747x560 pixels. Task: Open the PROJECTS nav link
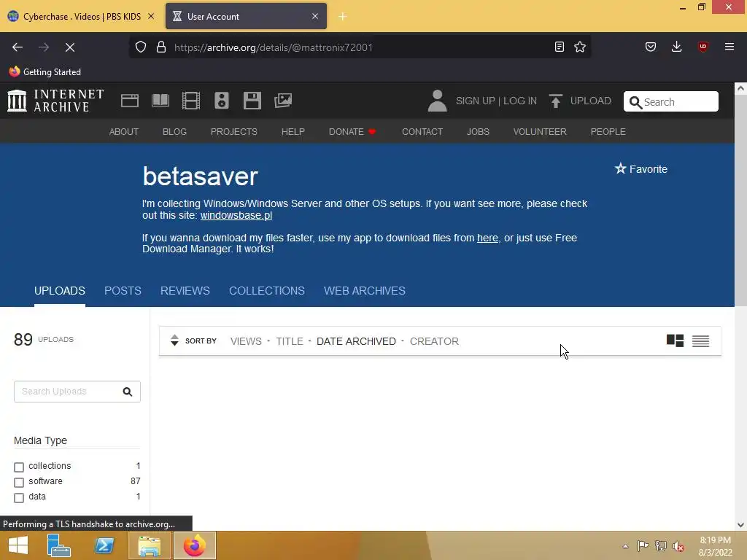(x=234, y=131)
